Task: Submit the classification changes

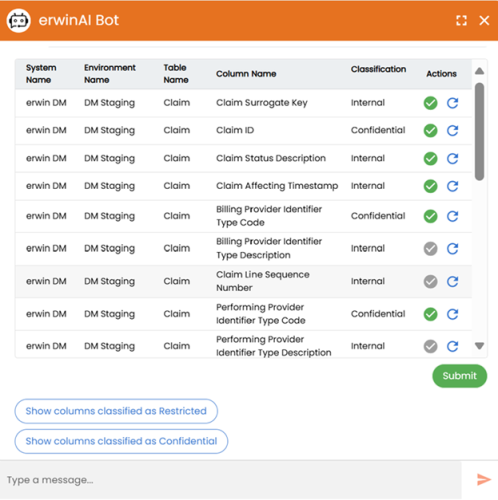Action: [x=459, y=376]
